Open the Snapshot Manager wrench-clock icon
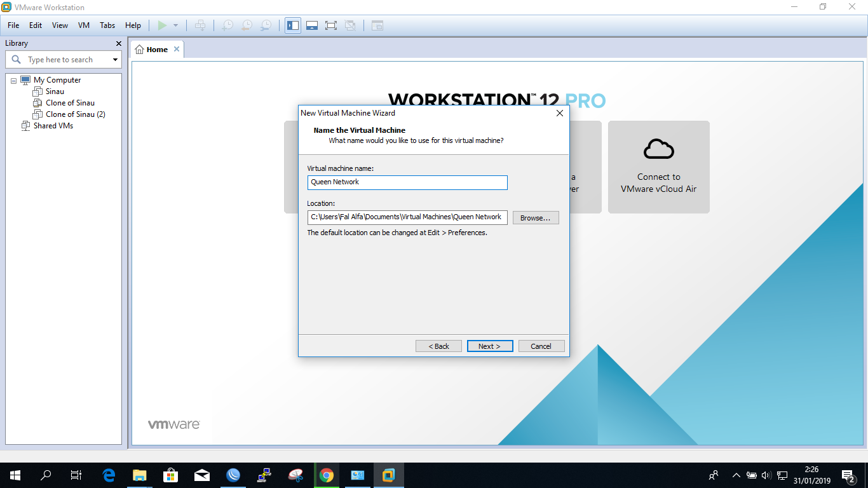This screenshot has height=488, width=868. [266, 25]
